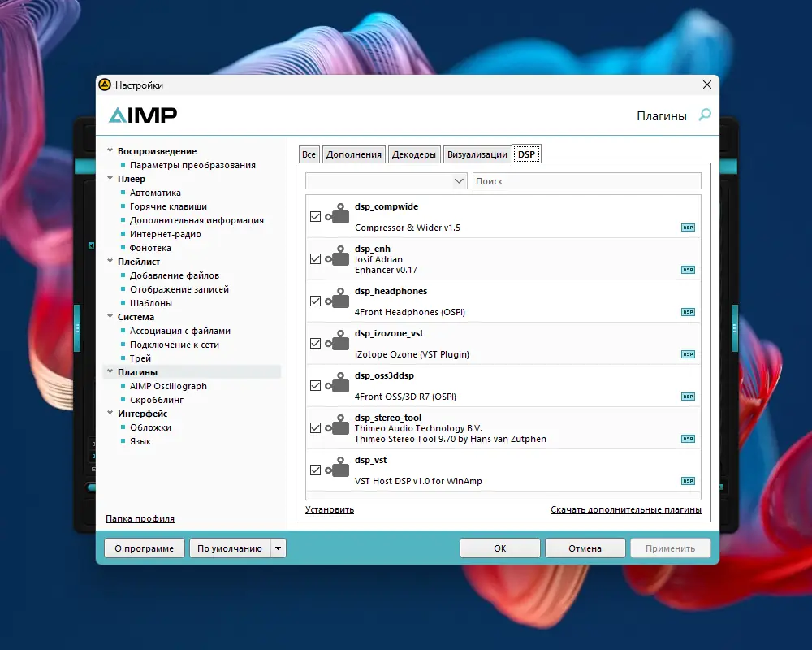Disable the dsp_vst VST Host plugin
The width and height of the screenshot is (812, 650).
tap(315, 470)
